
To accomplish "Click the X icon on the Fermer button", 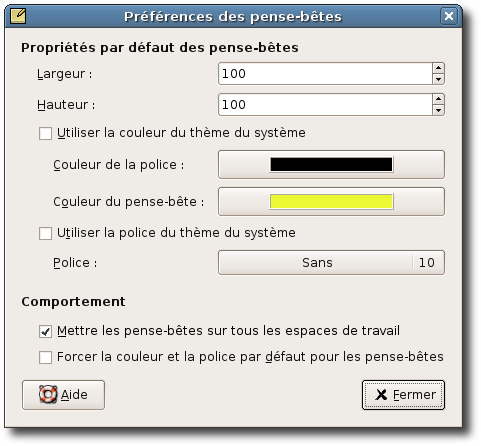I will [x=381, y=395].
